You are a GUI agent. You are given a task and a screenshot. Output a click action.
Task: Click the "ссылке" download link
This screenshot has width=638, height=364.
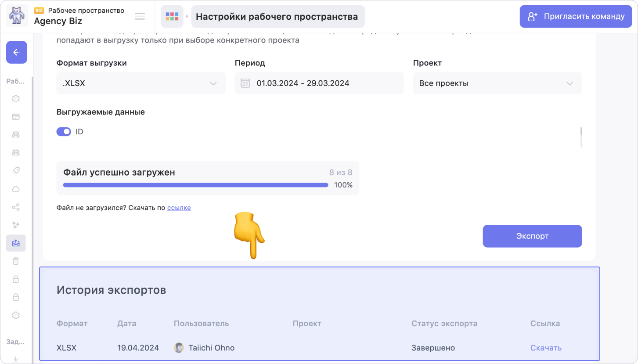(179, 208)
